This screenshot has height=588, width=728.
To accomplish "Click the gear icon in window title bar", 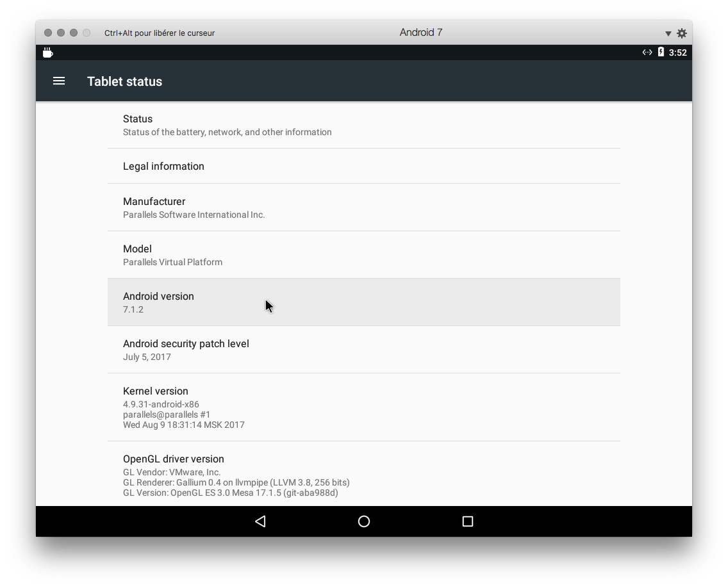I will coord(682,33).
